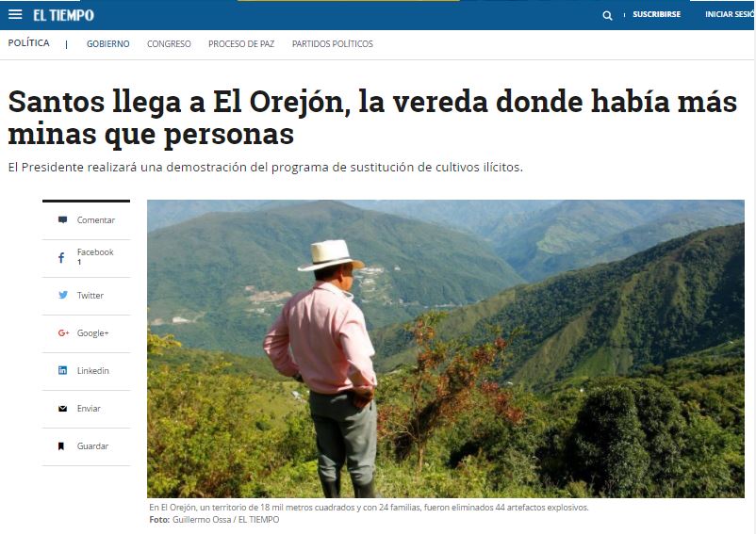Share via the Google+ icon
756x534 pixels.
click(64, 332)
